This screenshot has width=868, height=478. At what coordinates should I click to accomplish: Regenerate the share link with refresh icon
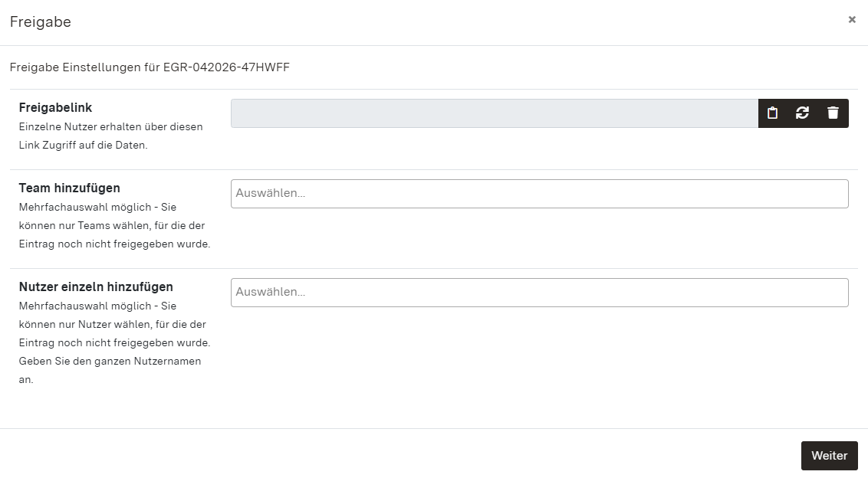[x=803, y=113]
